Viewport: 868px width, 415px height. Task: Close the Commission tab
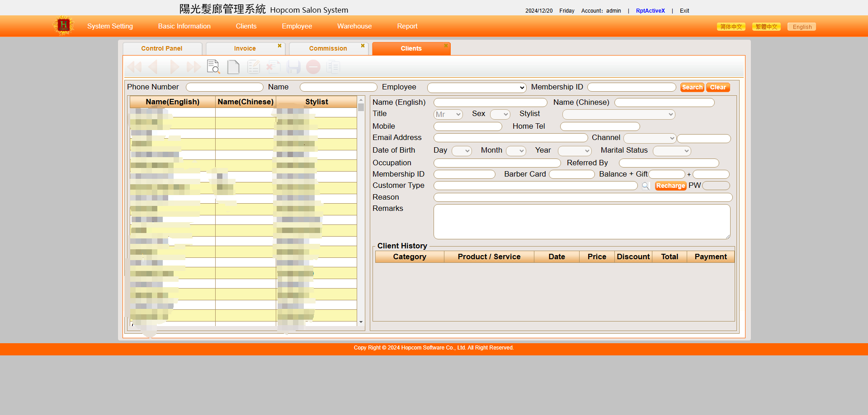point(363,46)
